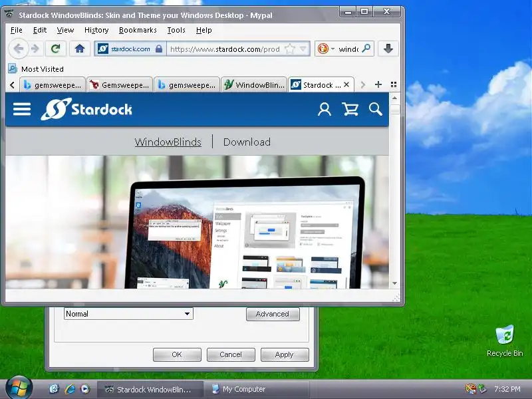
Task: Click the search text field
Action: (x=348, y=49)
